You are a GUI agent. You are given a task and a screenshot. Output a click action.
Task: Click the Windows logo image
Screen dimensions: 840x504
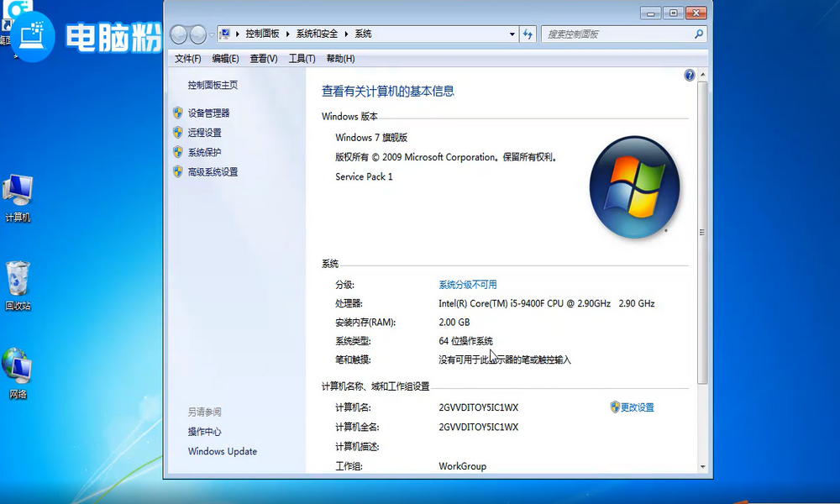pyautogui.click(x=635, y=187)
